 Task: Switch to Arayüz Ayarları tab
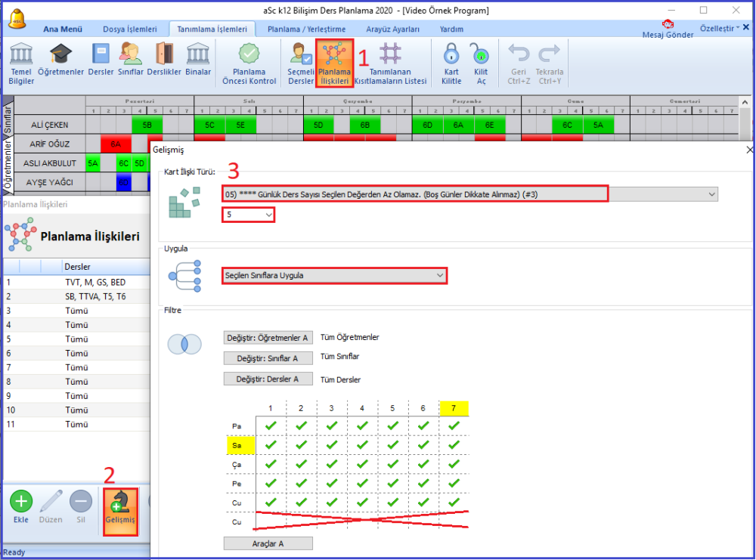[392, 29]
